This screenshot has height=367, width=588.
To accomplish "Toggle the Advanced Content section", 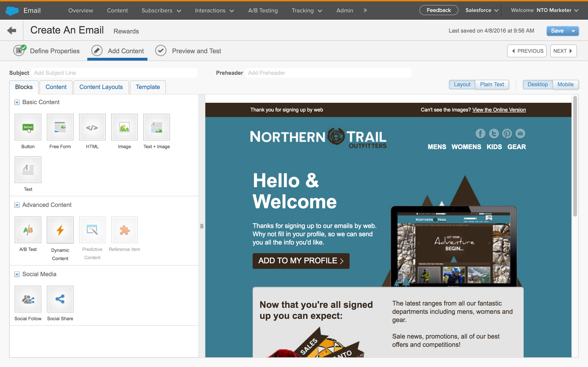I will [17, 205].
